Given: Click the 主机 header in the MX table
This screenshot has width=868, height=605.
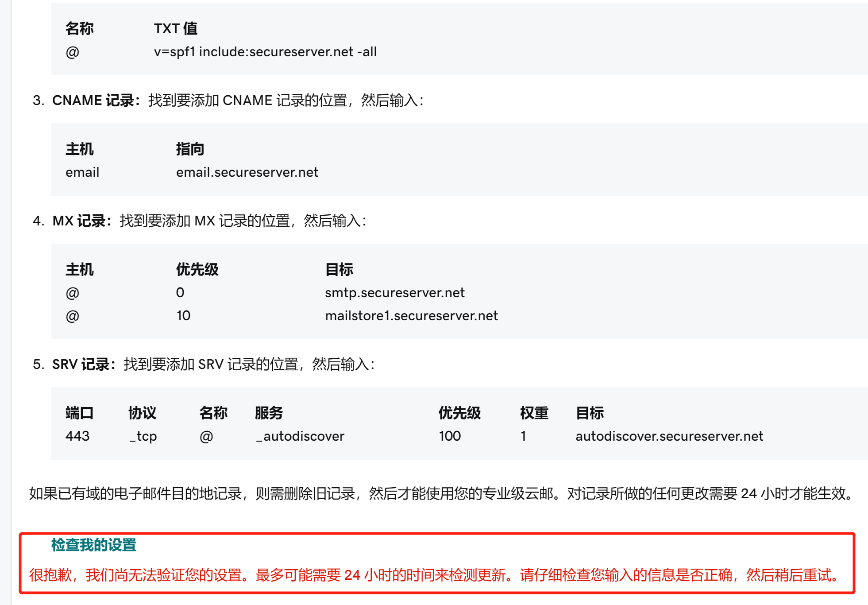Looking at the screenshot, I should click(x=80, y=269).
